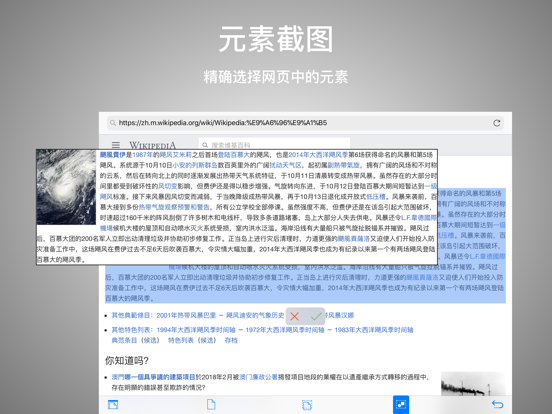The width and height of the screenshot is (552, 414).
Task: Click the 精确选择网页中的元素 subtitle text
Action: coord(276,77)
